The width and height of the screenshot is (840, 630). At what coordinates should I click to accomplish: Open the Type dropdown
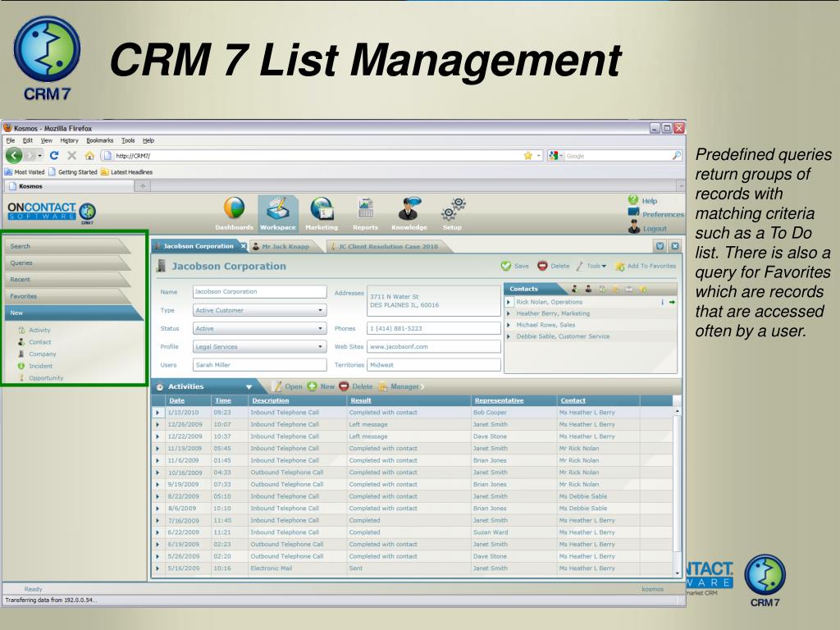(x=259, y=310)
